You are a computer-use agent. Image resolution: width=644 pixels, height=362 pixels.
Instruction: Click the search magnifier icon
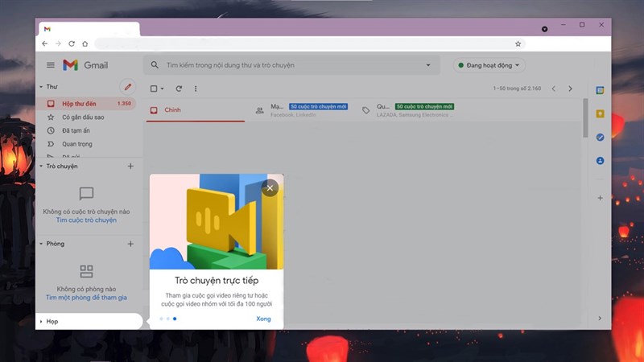click(x=155, y=65)
